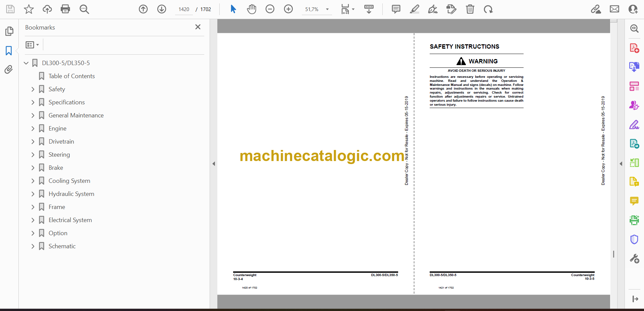Jump to the Electrical System bookmark
The image size is (644, 311).
click(70, 220)
